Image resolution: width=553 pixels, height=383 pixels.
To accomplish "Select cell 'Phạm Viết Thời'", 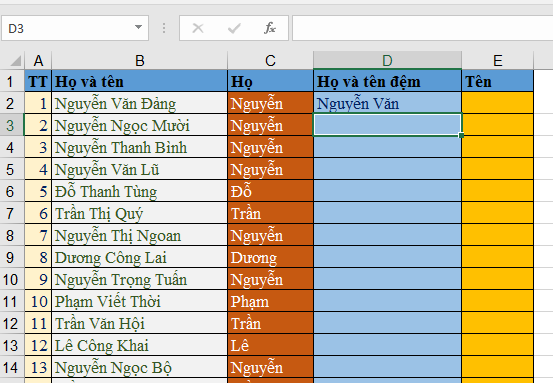I will [140, 301].
